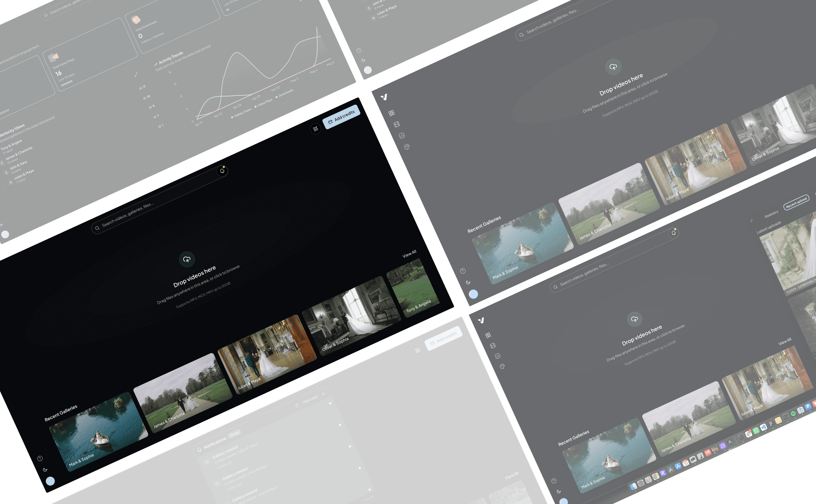Viewport: 816px width, 504px height.
Task: Click the 19 new badge beside Notifications
Action: (234, 434)
